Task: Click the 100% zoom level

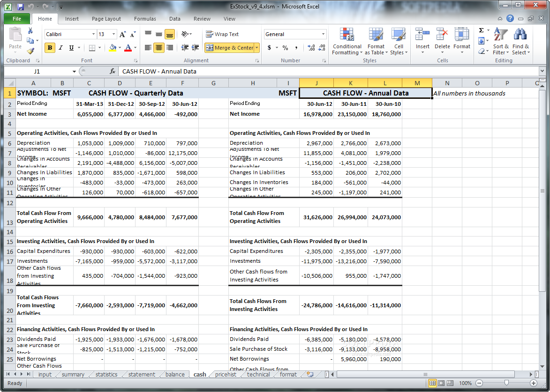Action: click(465, 383)
